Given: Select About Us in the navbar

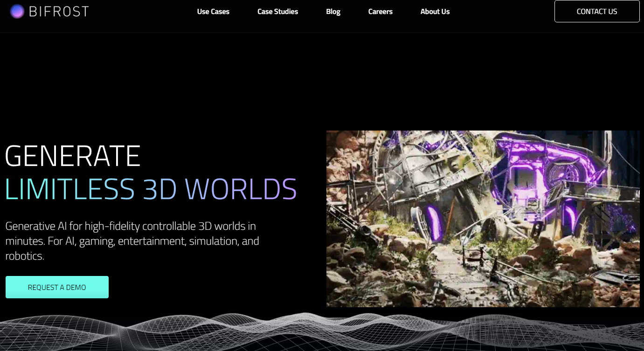Looking at the screenshot, I should point(435,12).
